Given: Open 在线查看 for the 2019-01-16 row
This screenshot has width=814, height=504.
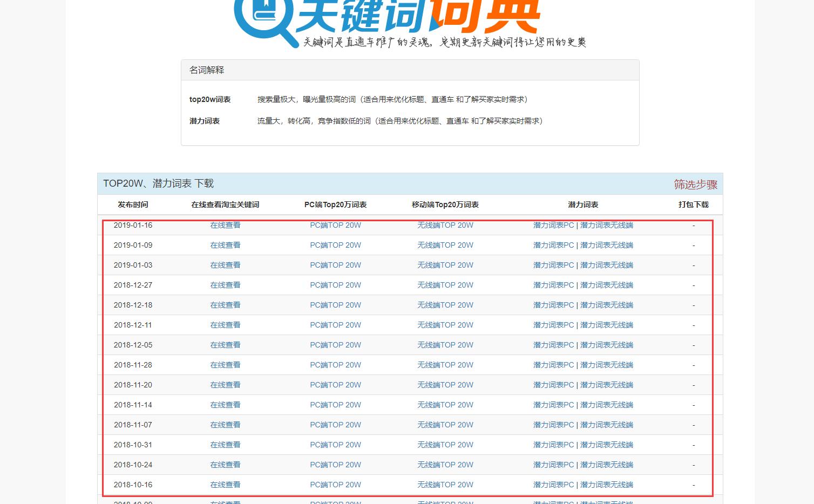Looking at the screenshot, I should (x=225, y=225).
